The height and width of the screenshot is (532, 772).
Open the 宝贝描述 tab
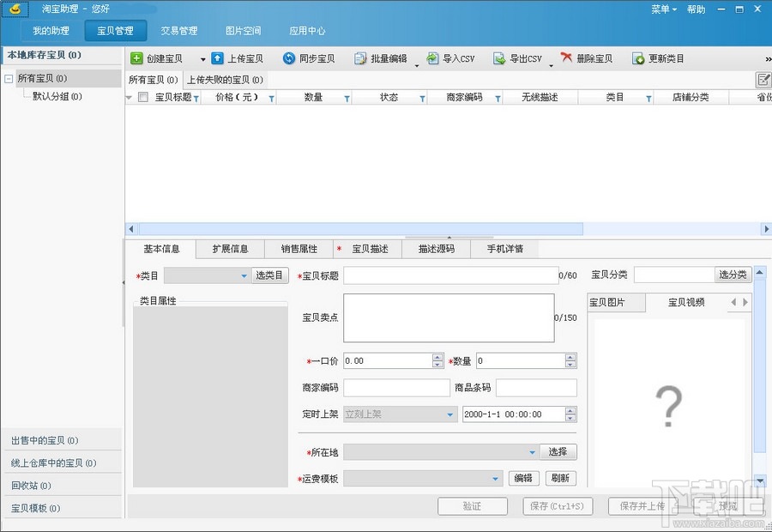368,249
